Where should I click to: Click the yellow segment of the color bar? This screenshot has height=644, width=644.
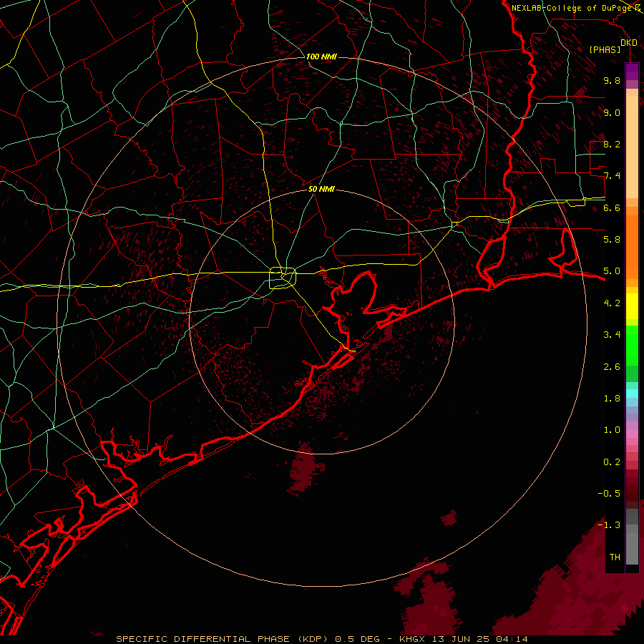[632, 306]
